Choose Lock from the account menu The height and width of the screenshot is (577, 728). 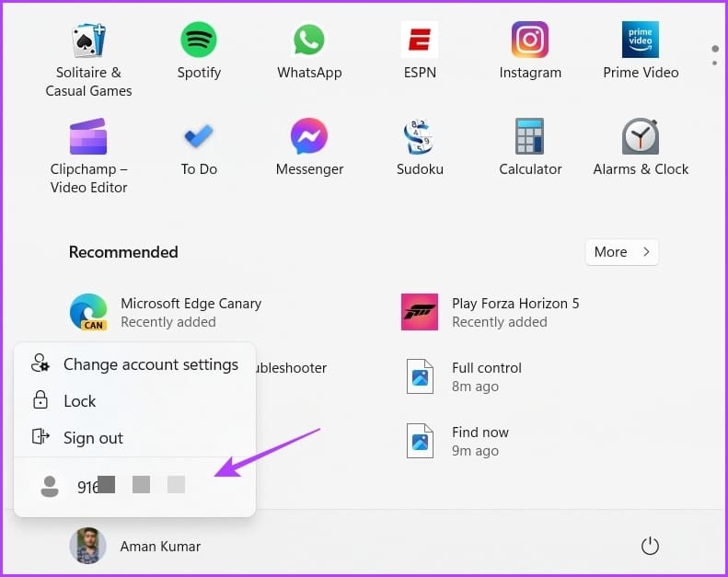click(134, 400)
